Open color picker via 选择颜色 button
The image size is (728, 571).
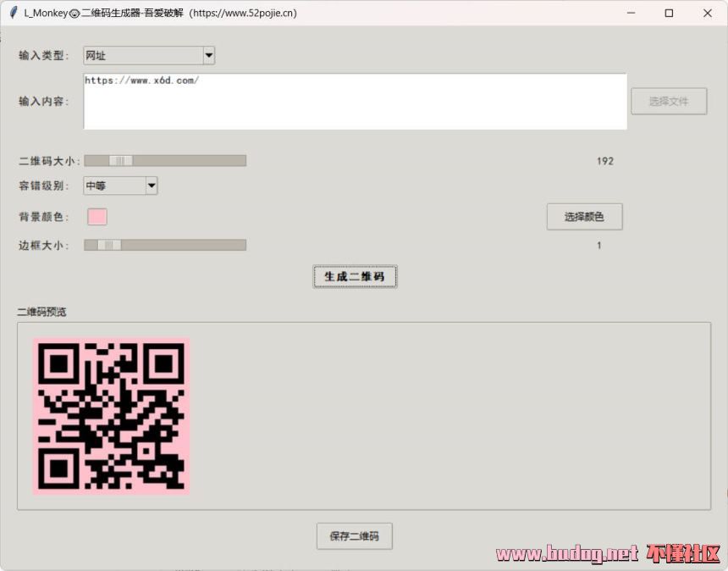point(585,217)
